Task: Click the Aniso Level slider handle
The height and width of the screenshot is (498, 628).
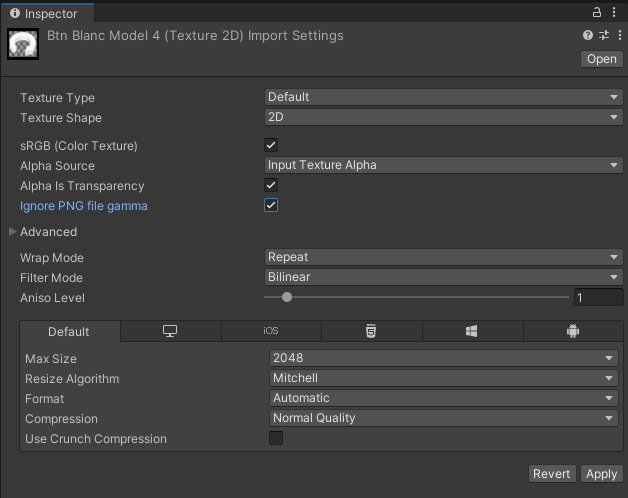Action: coord(287,297)
